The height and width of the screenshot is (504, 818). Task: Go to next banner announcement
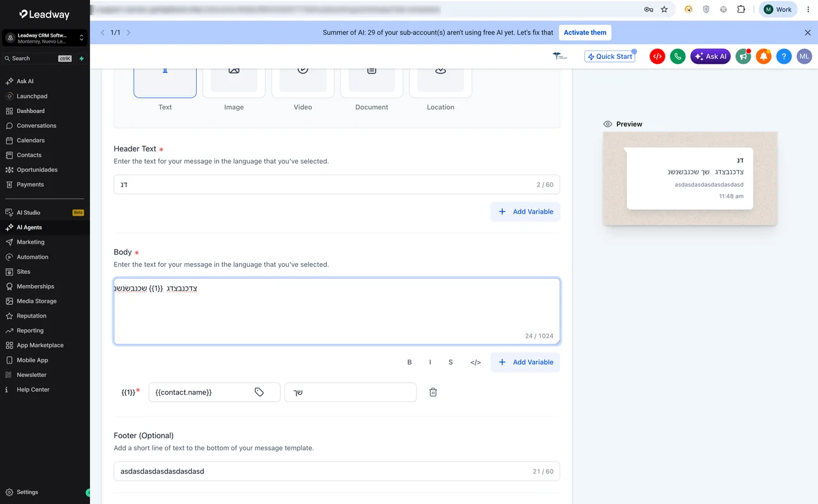coord(128,33)
